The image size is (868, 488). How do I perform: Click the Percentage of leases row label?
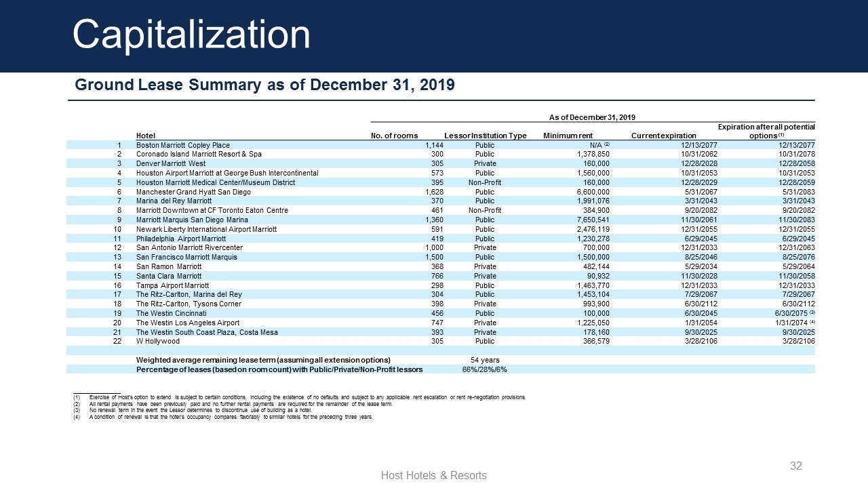point(279,369)
